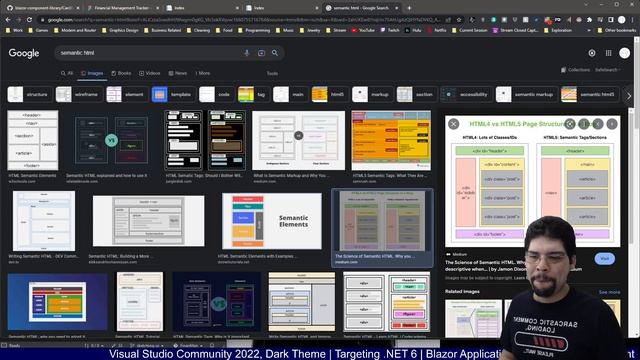Open the Graphics Design bookmarks folder
Viewport: 640px width, 360px height.
[120, 30]
